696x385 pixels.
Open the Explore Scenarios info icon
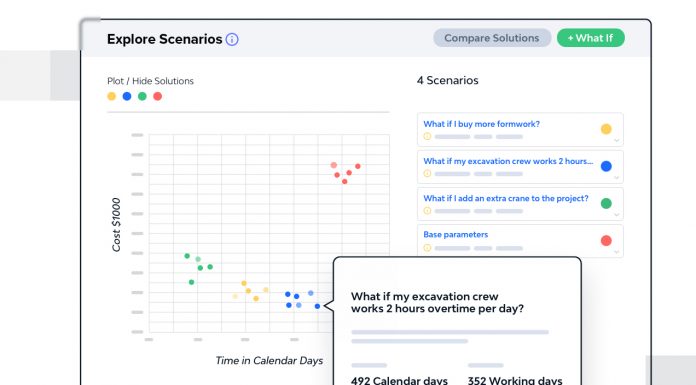click(232, 39)
